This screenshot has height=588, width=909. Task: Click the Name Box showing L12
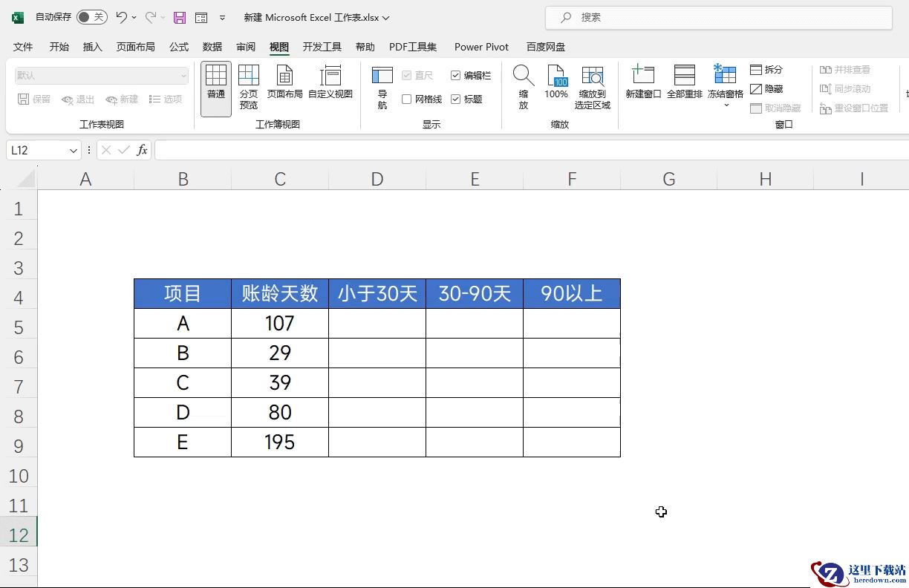coord(37,151)
